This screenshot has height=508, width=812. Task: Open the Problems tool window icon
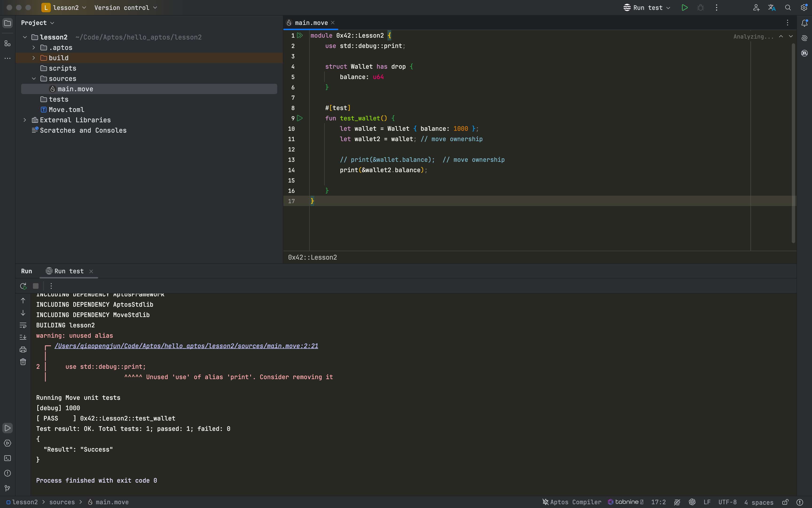click(7, 473)
